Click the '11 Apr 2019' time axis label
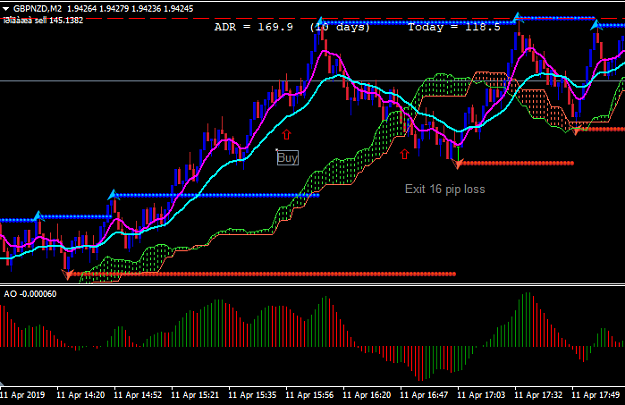This screenshot has height=405, width=625. [x=23, y=395]
